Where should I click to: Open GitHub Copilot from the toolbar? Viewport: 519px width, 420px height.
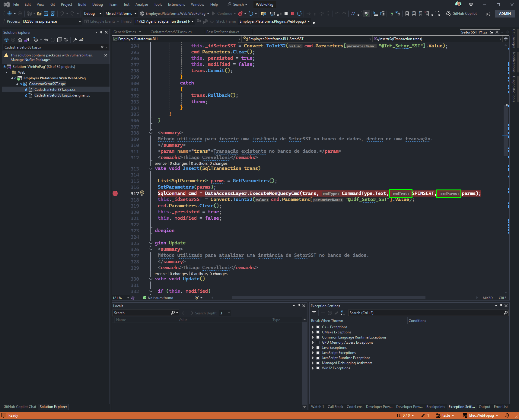[462, 14]
